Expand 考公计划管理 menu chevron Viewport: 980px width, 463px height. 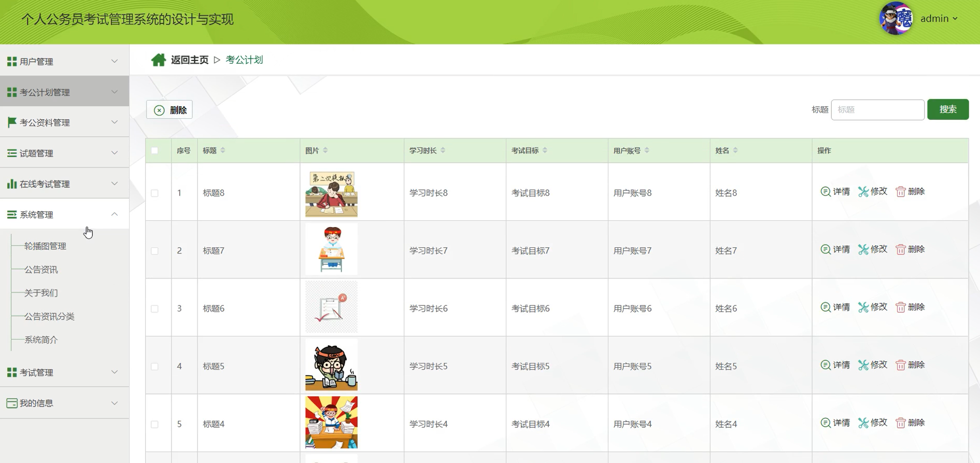115,92
